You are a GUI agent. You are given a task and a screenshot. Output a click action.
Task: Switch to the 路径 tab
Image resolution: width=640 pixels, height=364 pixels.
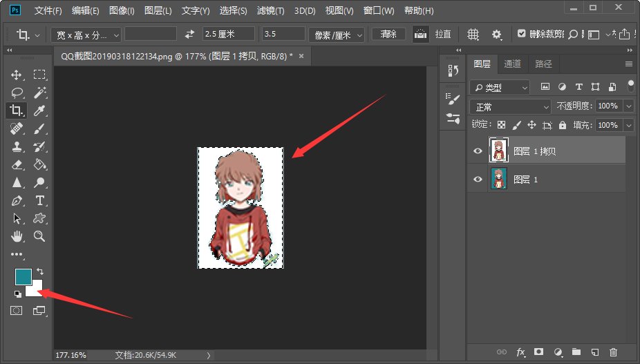click(x=543, y=64)
